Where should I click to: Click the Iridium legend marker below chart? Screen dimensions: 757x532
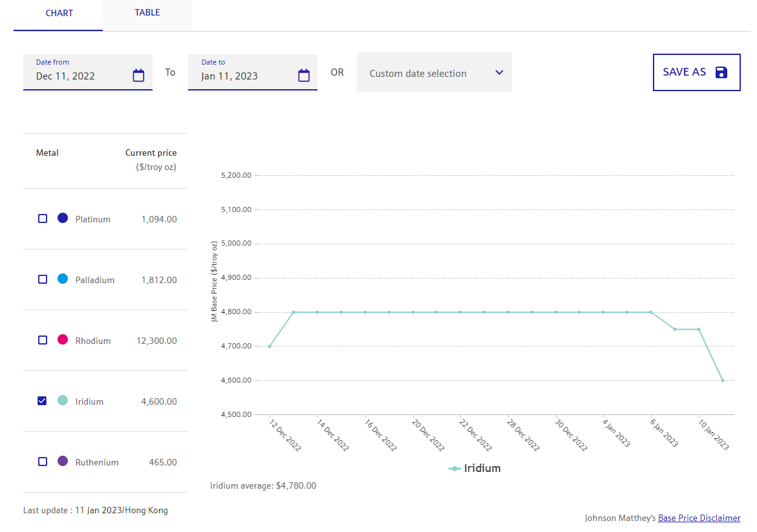(455, 469)
